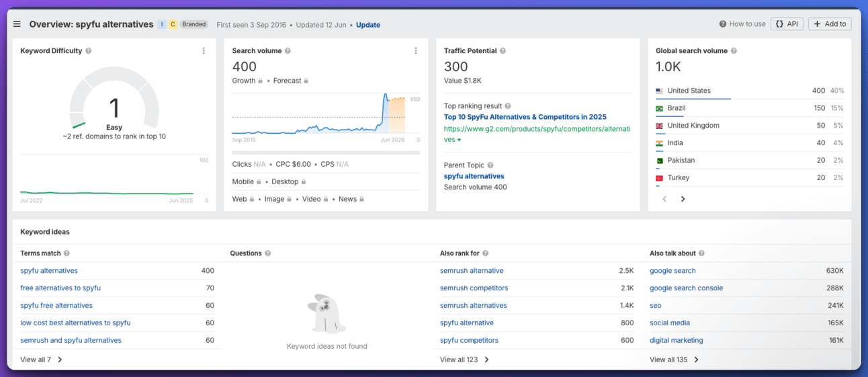Click the lock icon next to News
This screenshot has width=868, height=377.
pyautogui.click(x=362, y=199)
